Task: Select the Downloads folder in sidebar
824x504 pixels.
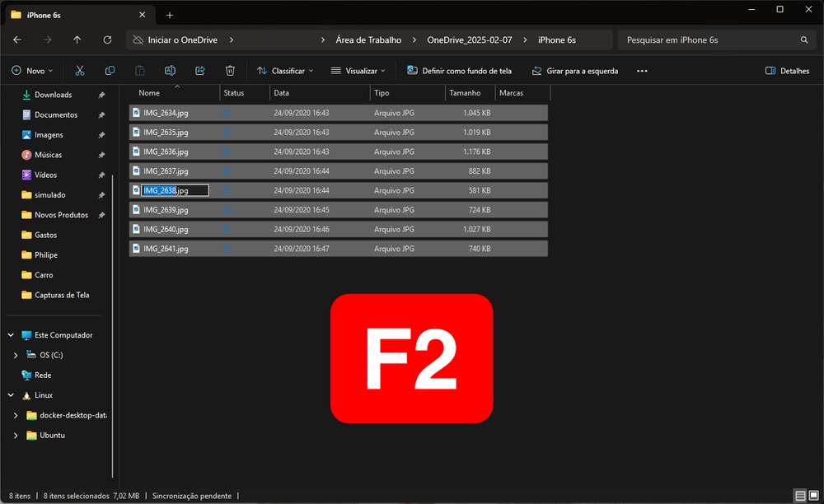Action: coord(53,95)
